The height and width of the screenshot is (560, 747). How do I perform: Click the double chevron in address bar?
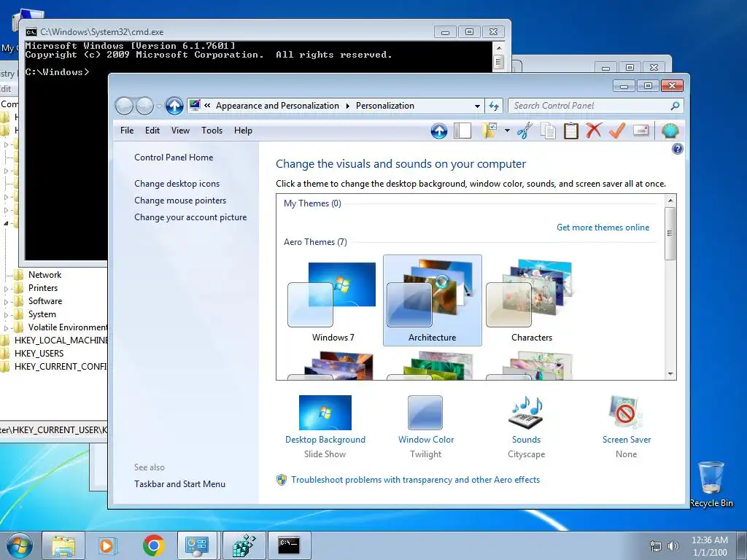coord(207,106)
